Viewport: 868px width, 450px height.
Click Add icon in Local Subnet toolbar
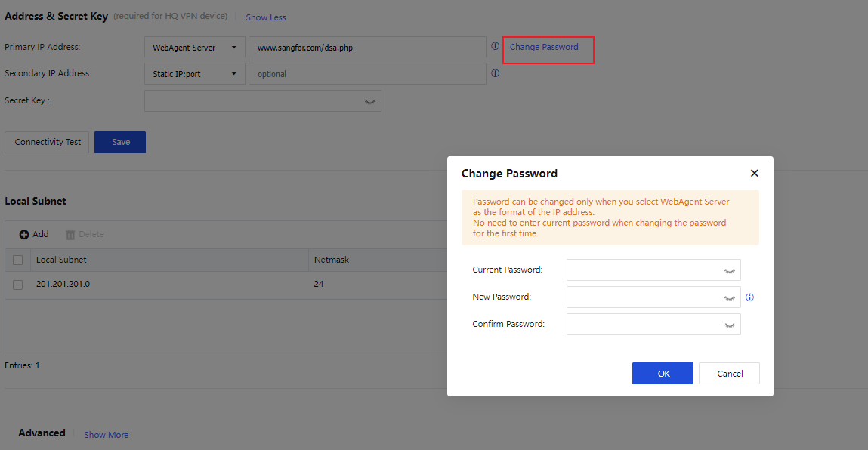[24, 235]
